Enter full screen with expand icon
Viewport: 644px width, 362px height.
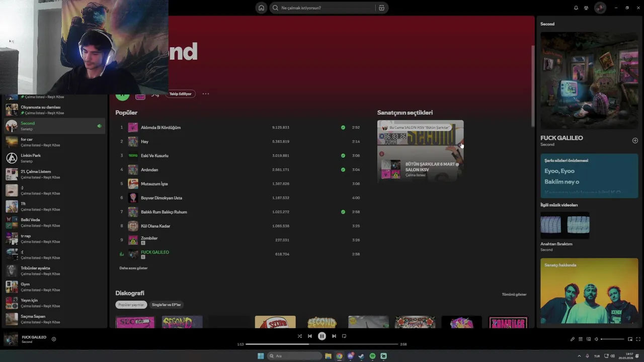638,339
